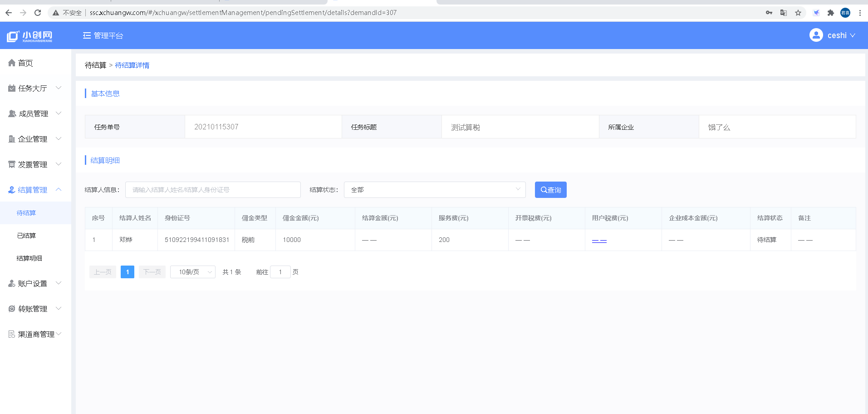
Task: Click the 结算人信息 search input field
Action: coord(213,190)
